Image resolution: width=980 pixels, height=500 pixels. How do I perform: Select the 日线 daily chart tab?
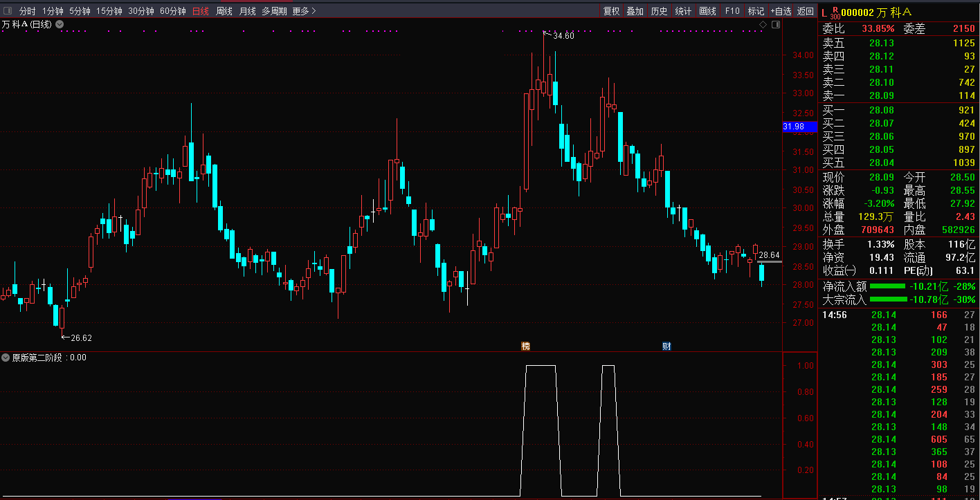click(x=200, y=11)
